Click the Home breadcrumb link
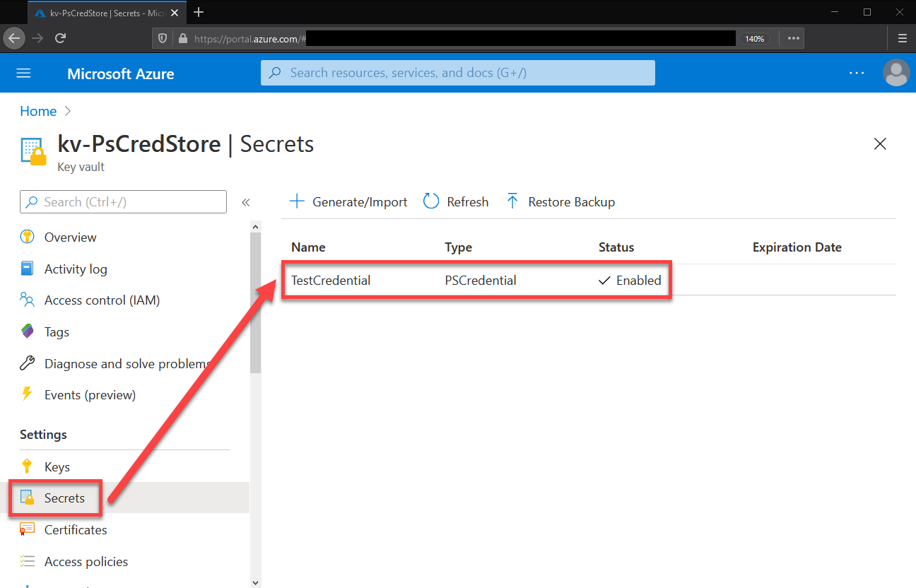The height and width of the screenshot is (588, 916). tap(38, 111)
